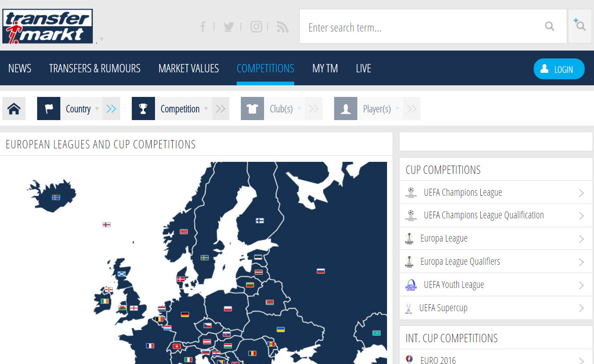Click the Romania flag on the map
This screenshot has width=594, height=364.
pyautogui.click(x=252, y=353)
